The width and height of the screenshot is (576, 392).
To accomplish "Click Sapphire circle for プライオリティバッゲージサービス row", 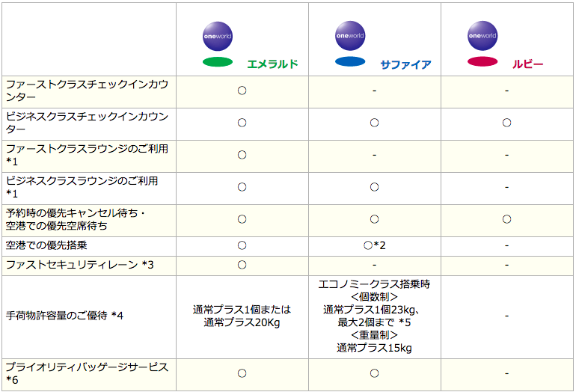I will tap(374, 373).
